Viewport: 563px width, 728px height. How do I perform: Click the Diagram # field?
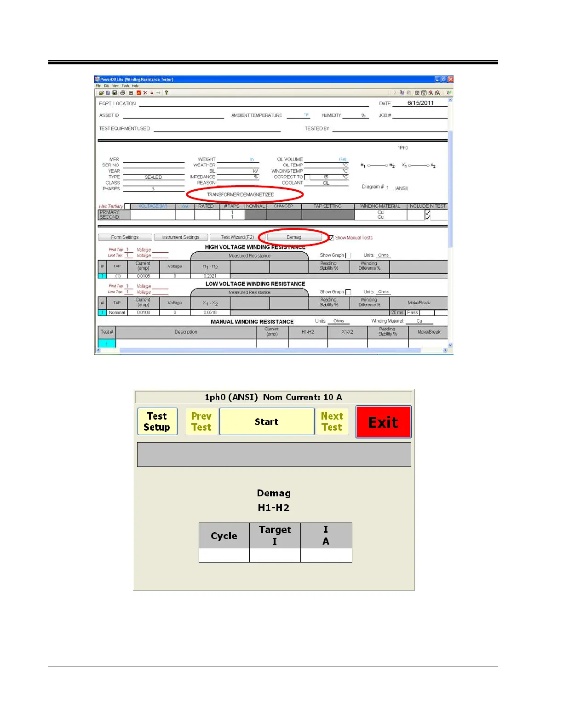coord(389,188)
